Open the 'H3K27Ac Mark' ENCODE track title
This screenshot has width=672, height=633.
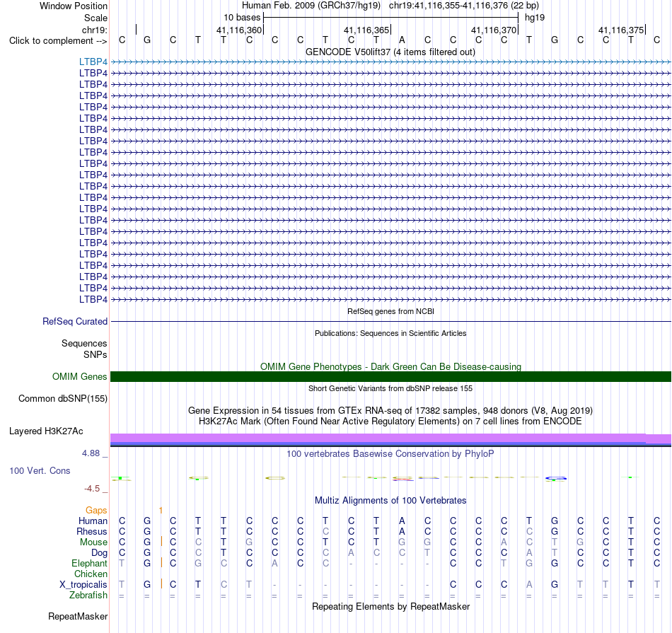coord(390,422)
